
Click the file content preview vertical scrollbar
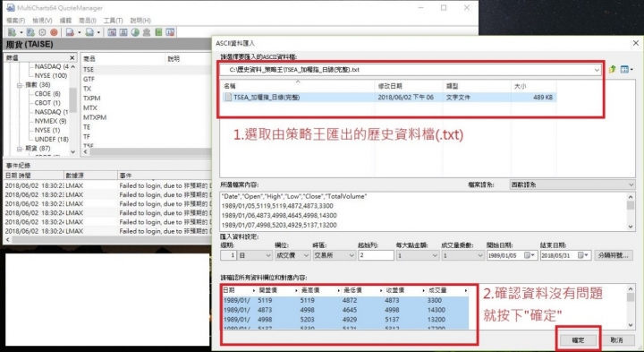tap(631, 211)
